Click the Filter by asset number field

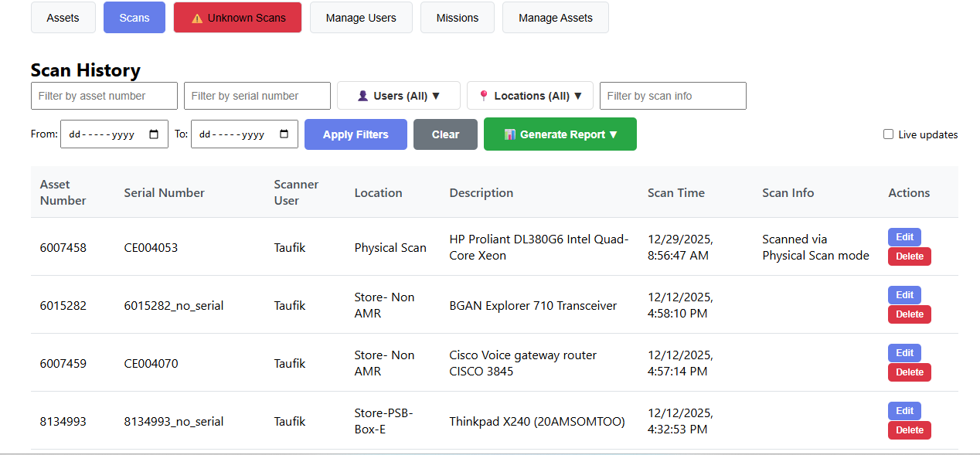pyautogui.click(x=104, y=96)
